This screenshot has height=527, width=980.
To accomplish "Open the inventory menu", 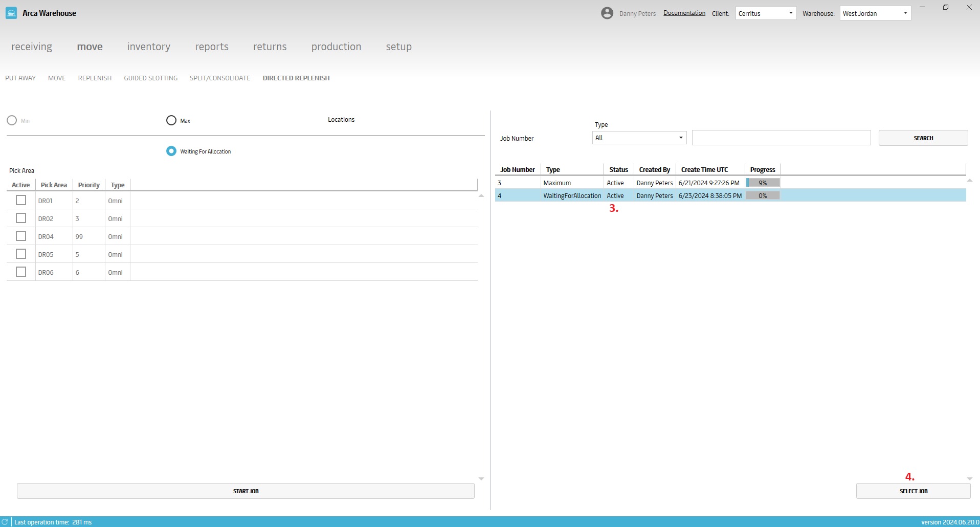I will tap(149, 47).
